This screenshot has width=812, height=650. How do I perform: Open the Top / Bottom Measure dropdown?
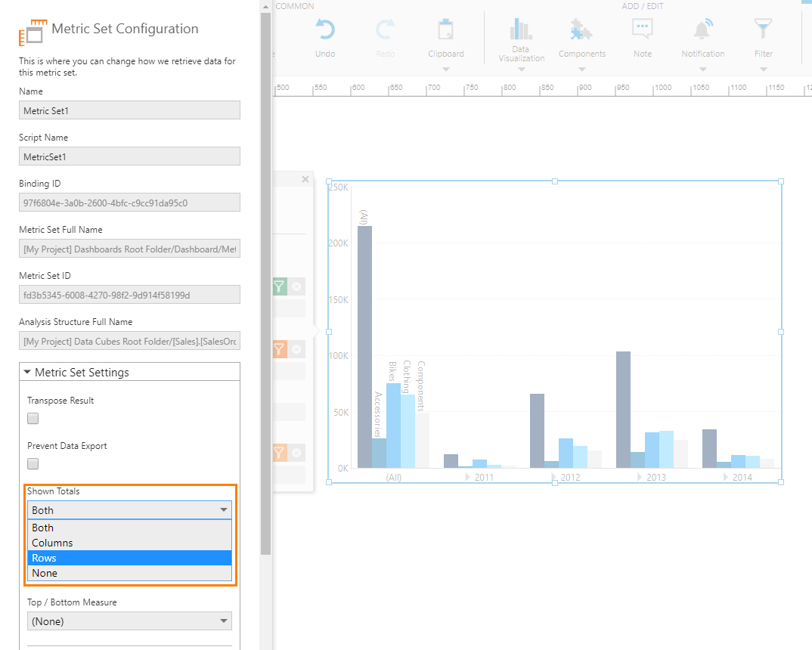click(129, 621)
